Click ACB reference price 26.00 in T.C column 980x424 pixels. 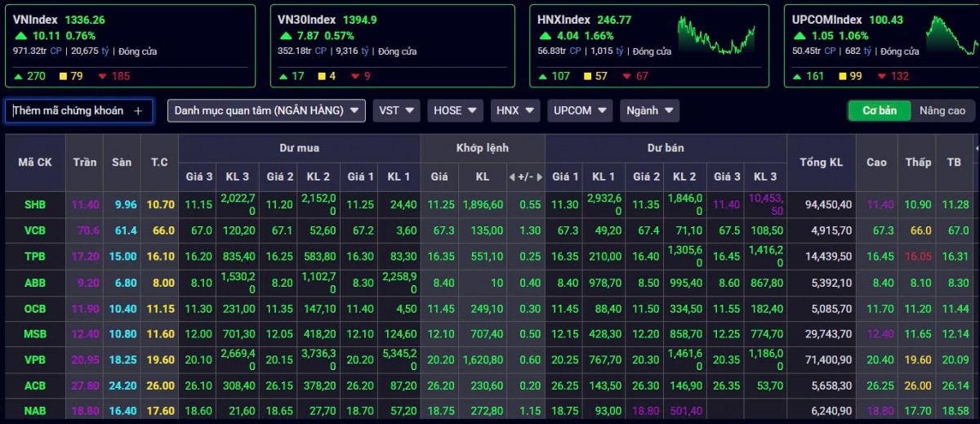click(x=160, y=386)
